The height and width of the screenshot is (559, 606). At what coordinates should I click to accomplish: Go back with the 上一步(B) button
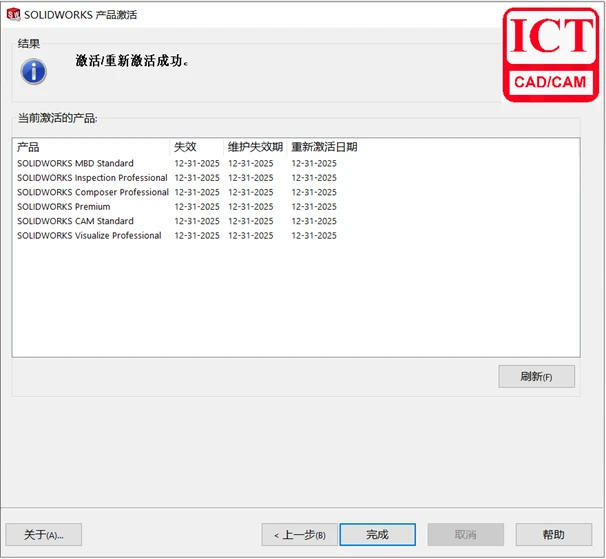(300, 535)
